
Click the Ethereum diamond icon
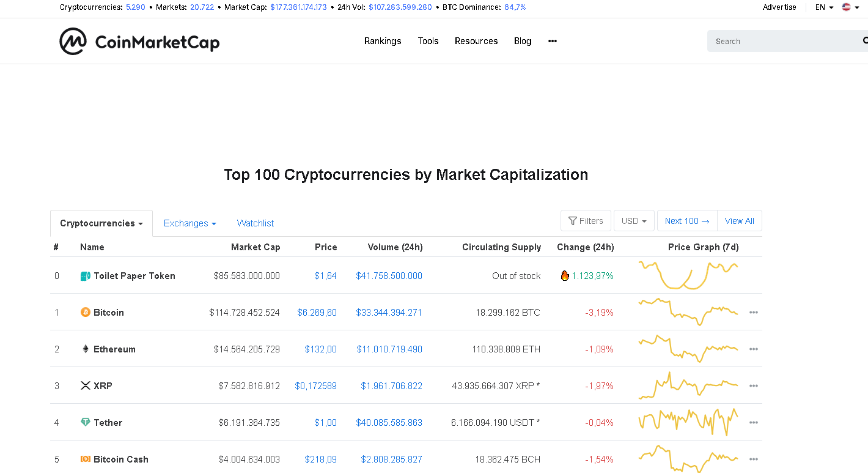pyautogui.click(x=86, y=349)
